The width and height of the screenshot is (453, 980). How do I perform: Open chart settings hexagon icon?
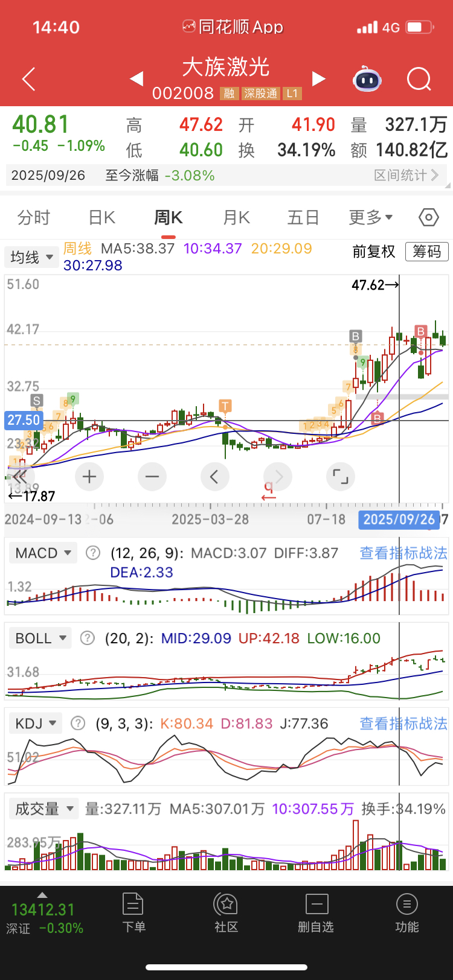pyautogui.click(x=429, y=217)
